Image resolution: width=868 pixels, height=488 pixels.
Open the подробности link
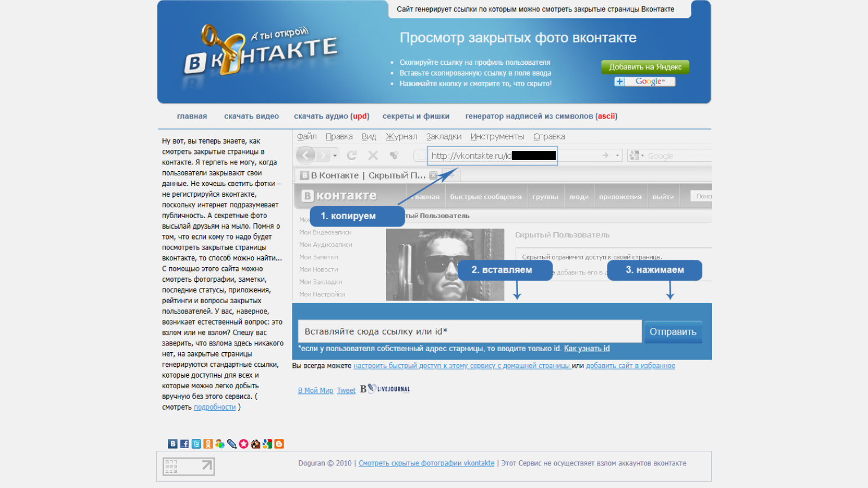coord(215,407)
